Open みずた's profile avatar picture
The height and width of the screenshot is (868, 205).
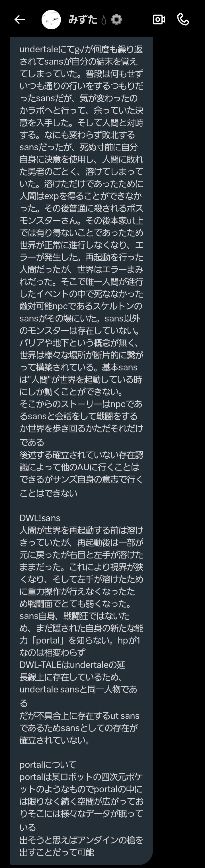pos(51,20)
